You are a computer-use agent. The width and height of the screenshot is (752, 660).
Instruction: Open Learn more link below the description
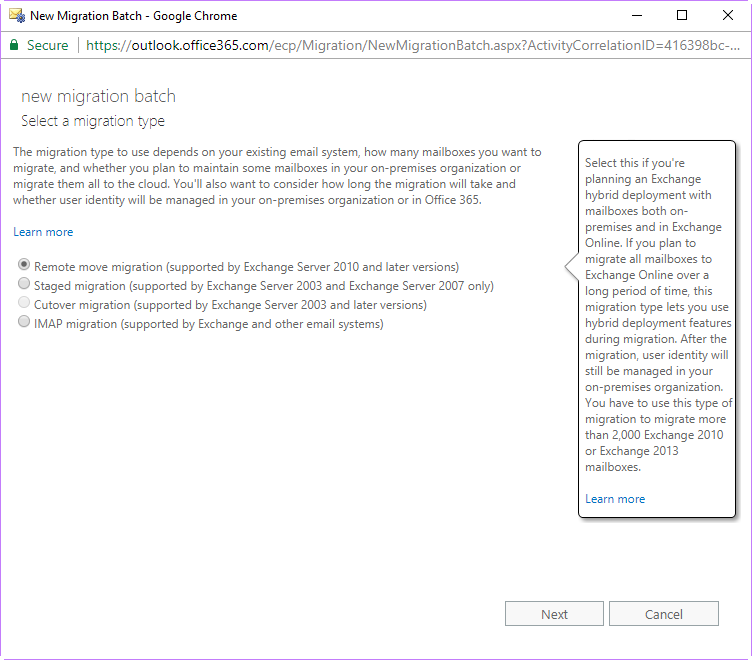point(43,232)
